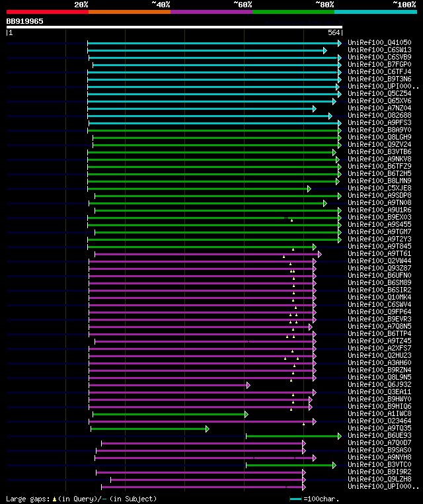Select the green alignment bar for UniRef100_C5XJE8
Viewport: 423px width, 504px height.
198,189
